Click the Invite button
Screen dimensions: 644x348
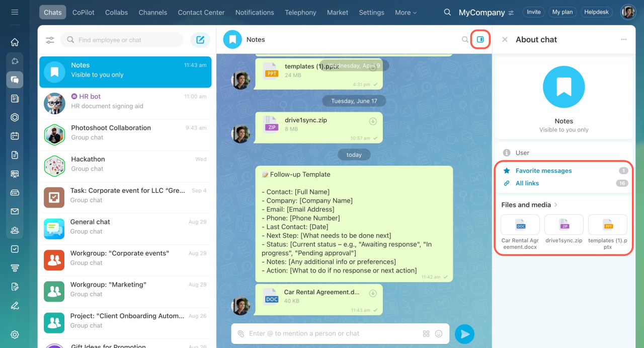(534, 12)
